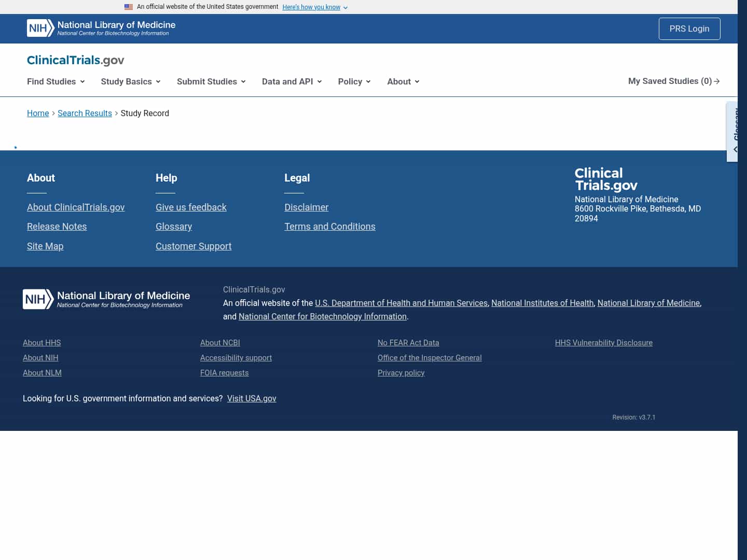The image size is (747, 560).
Task: Return to the Search Results breadcrumb
Action: coord(85,113)
